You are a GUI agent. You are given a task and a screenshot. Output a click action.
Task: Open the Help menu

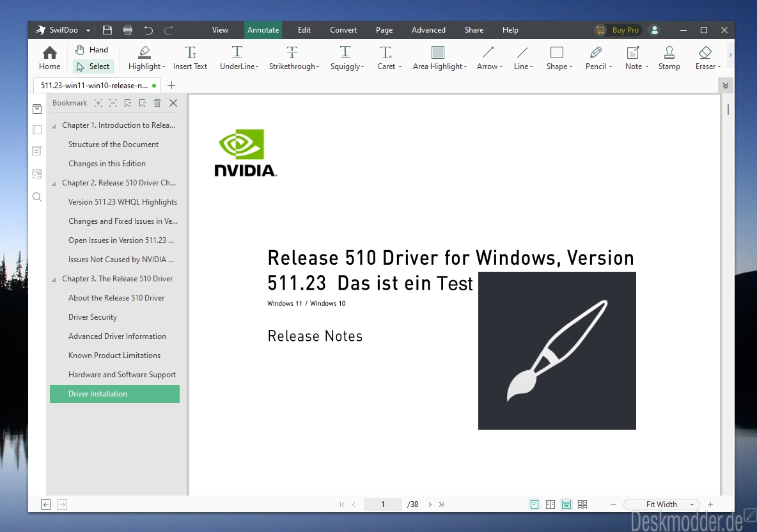(x=510, y=30)
